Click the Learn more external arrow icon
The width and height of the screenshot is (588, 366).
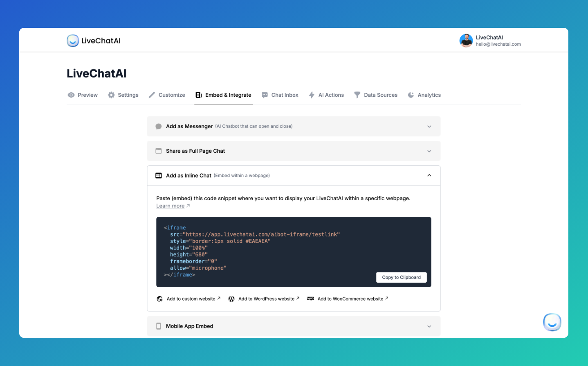click(x=188, y=206)
